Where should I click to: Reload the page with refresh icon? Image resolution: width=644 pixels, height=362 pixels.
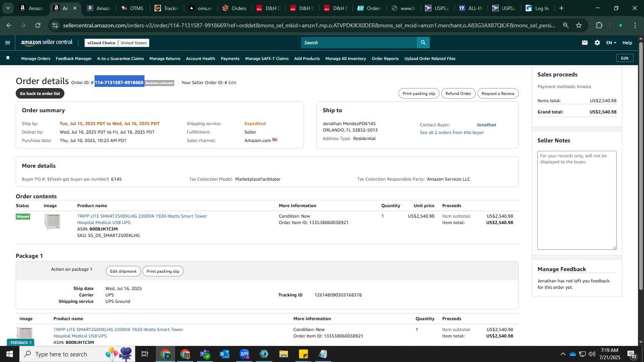[38, 25]
